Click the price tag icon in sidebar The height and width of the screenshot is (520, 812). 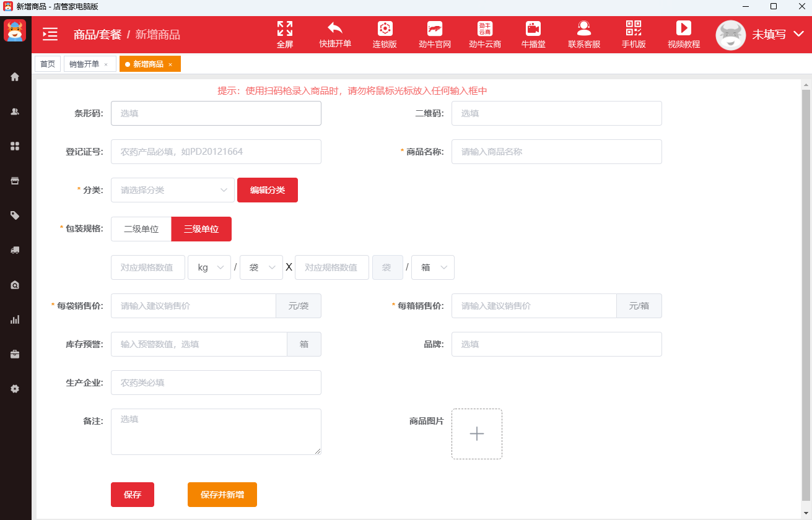click(x=15, y=215)
